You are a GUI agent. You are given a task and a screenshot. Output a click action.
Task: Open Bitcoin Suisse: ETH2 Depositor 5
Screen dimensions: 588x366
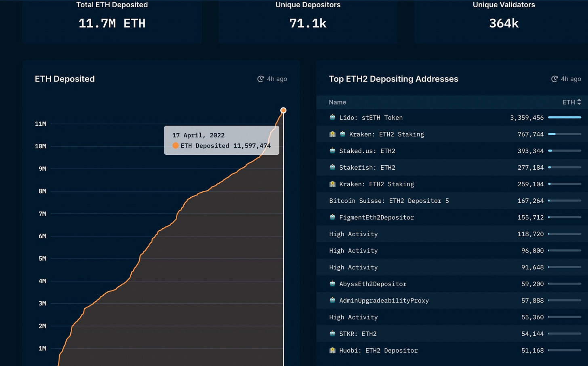(x=389, y=201)
